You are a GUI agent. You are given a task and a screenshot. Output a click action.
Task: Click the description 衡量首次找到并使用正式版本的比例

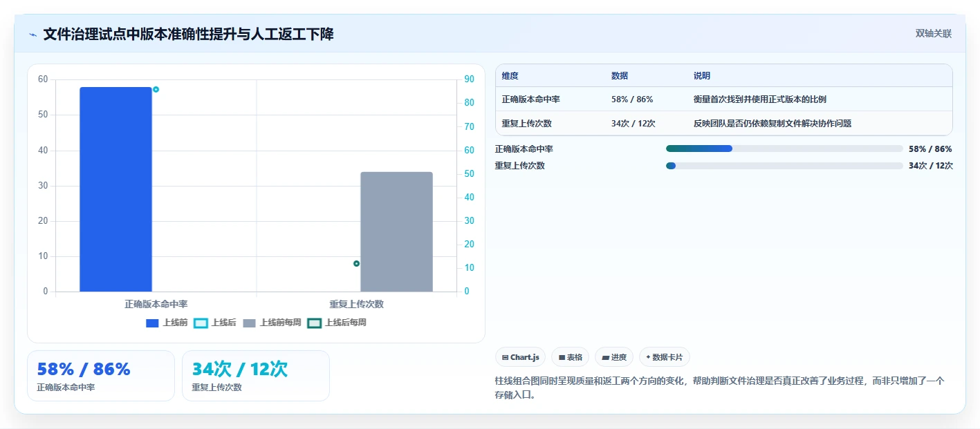click(x=760, y=99)
